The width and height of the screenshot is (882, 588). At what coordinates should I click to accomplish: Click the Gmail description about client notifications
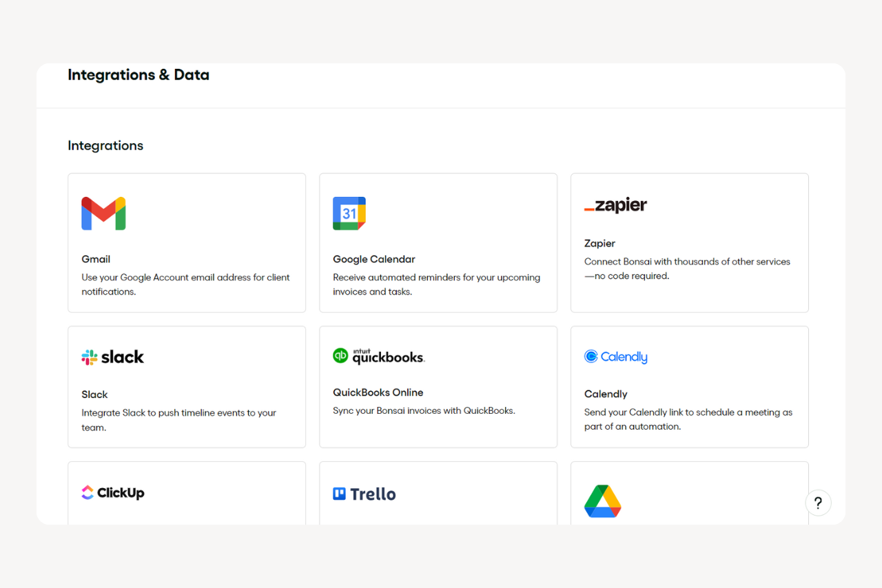coord(185,284)
